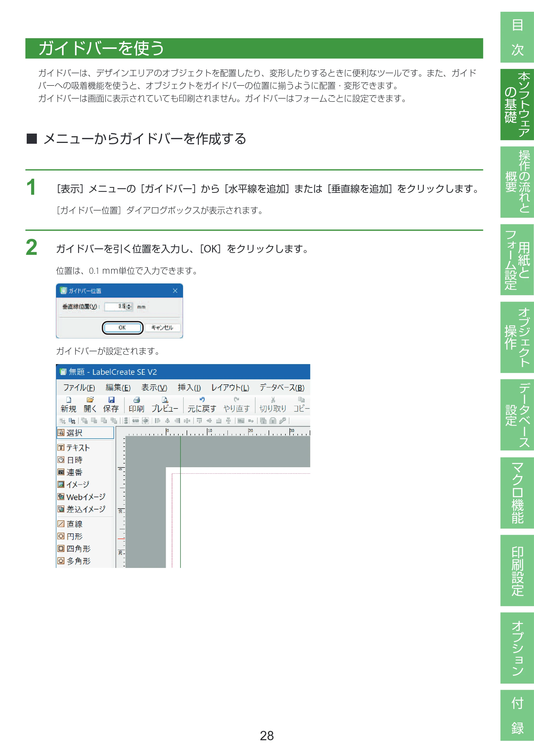Open the プレビュー (Preview) toolbar icon
The height and width of the screenshot is (756, 534).
(165, 405)
